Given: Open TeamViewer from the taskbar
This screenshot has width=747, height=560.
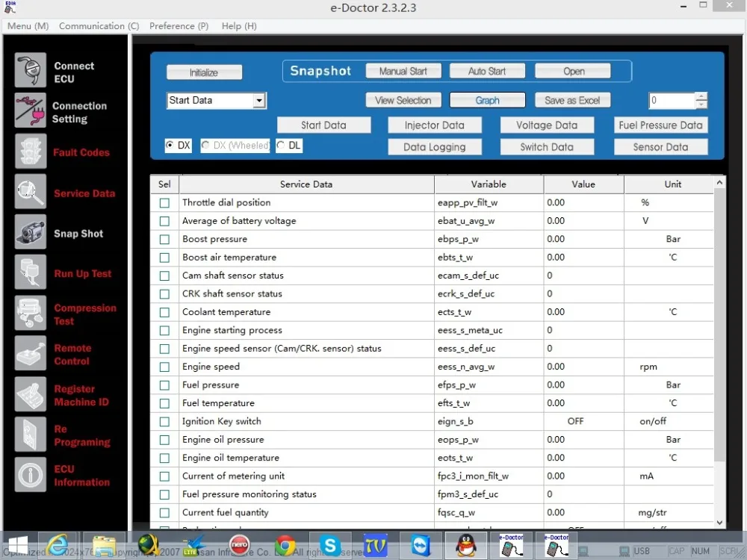Looking at the screenshot, I should pos(421,546).
